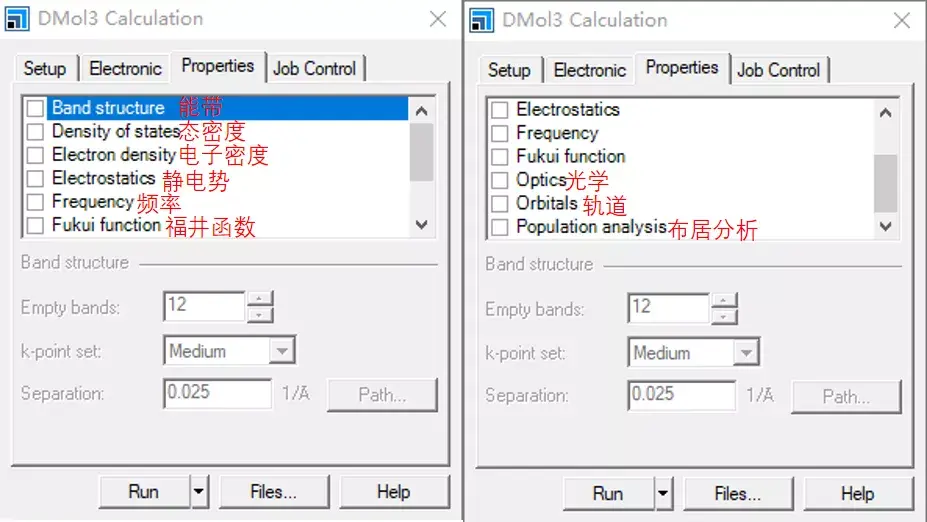Enable the Band structure checkbox

[36, 108]
